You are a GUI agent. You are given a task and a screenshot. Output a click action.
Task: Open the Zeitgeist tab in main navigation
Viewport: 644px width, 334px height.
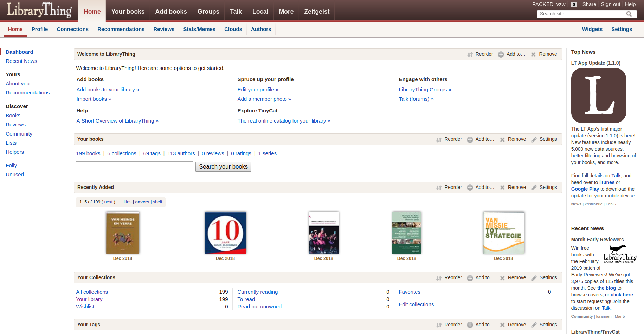317,12
